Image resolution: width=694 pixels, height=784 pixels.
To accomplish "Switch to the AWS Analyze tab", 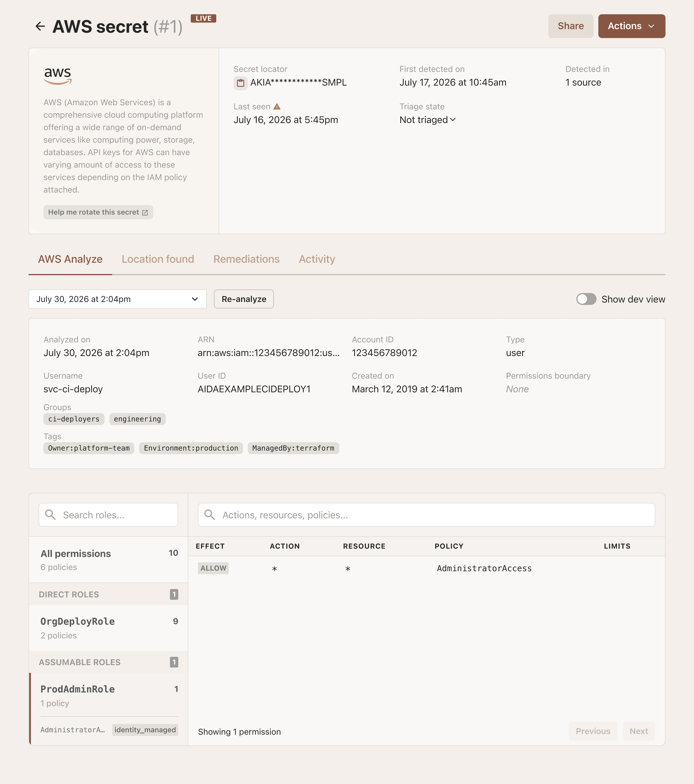I will click(70, 259).
